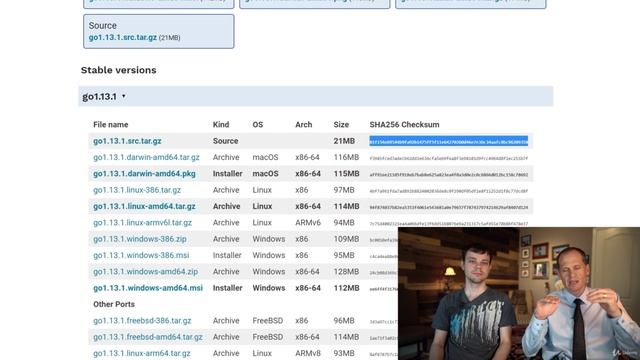This screenshot has width=640, height=360.
Task: Click the "Size" column header
Action: (341, 124)
